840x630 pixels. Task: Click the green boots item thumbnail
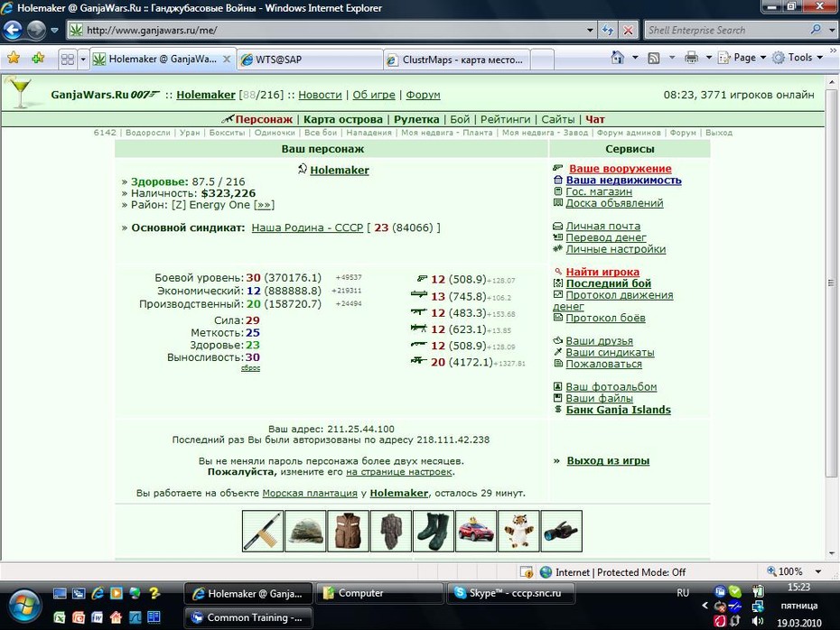point(434,531)
